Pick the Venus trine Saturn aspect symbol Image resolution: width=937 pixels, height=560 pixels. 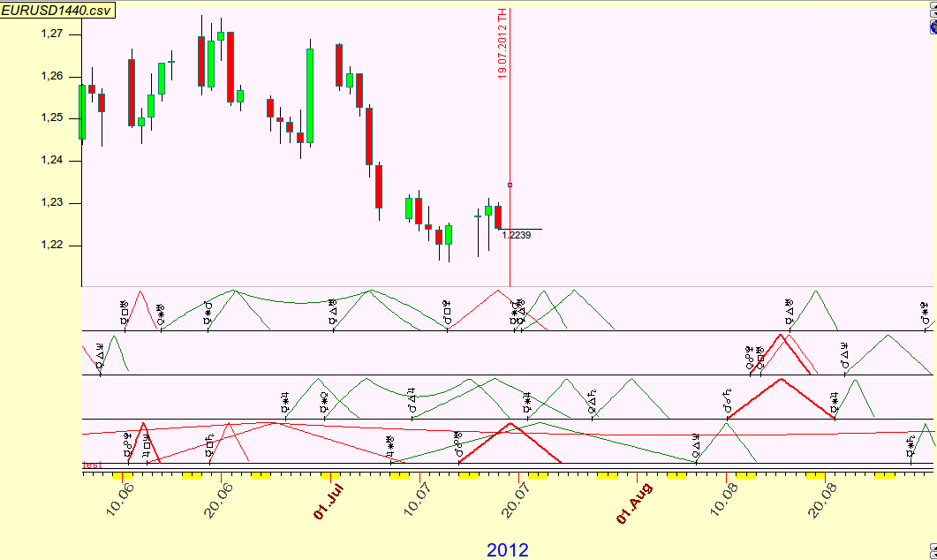pos(593,402)
